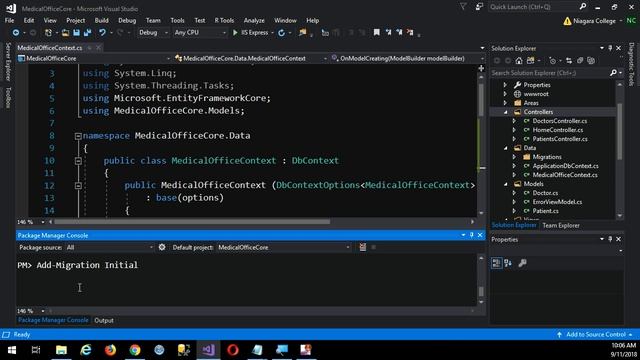Select DoctorsController.cs in Solution Explorer

(x=560, y=121)
